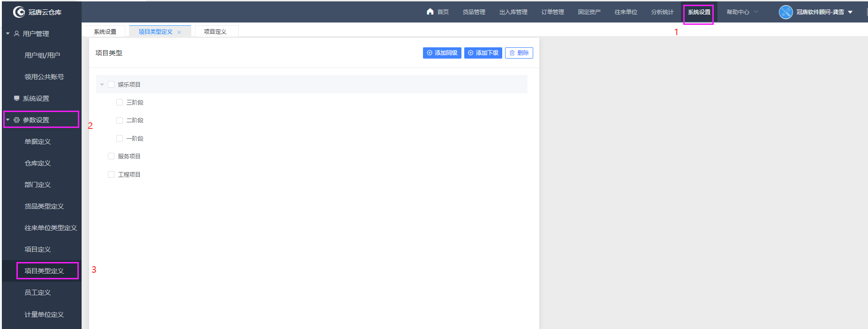Click the 添加同级 button
The image size is (868, 329).
(x=442, y=53)
